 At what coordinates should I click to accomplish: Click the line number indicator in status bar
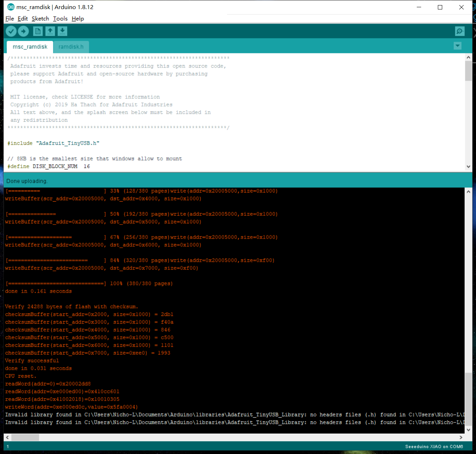pos(8,447)
